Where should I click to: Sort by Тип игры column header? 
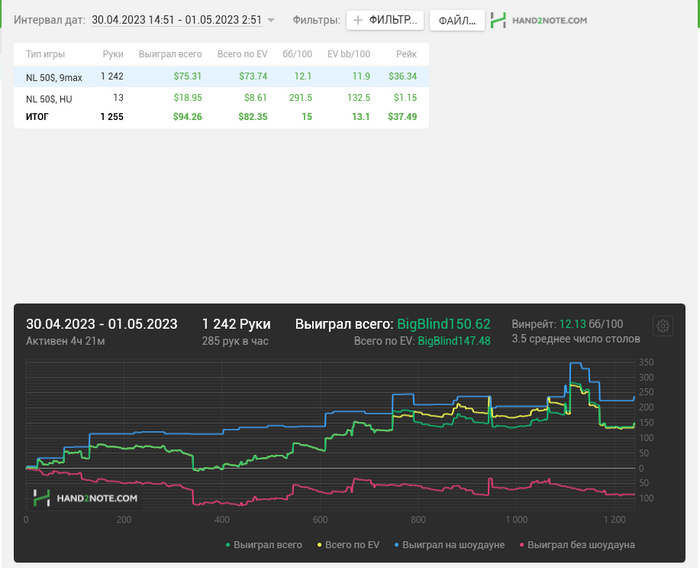45,54
